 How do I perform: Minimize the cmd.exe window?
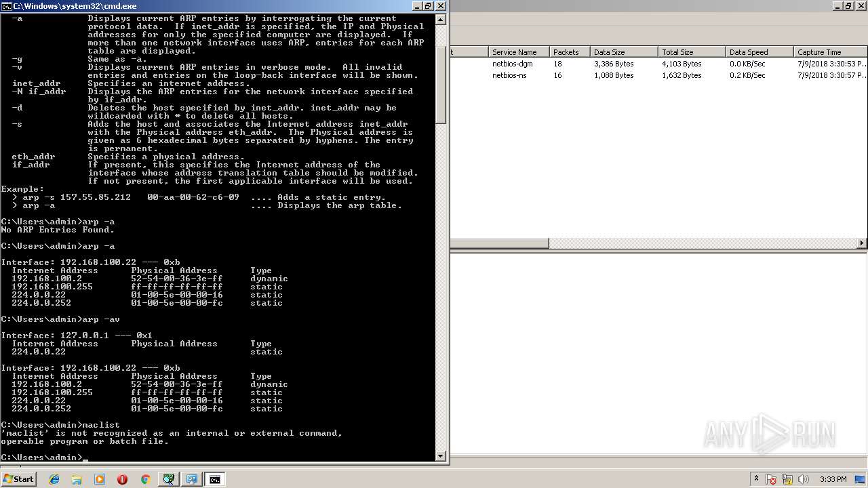point(416,6)
